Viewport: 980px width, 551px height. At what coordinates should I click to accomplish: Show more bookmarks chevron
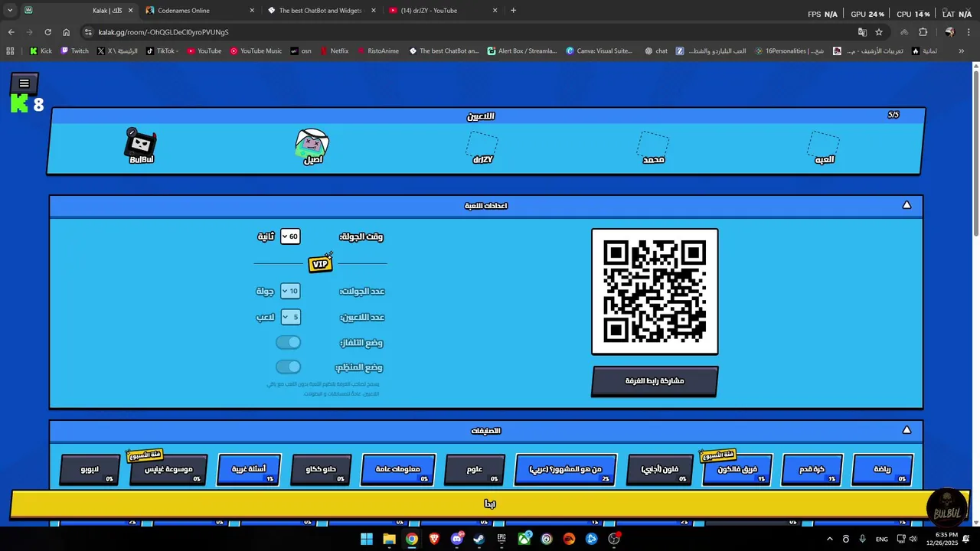[961, 51]
